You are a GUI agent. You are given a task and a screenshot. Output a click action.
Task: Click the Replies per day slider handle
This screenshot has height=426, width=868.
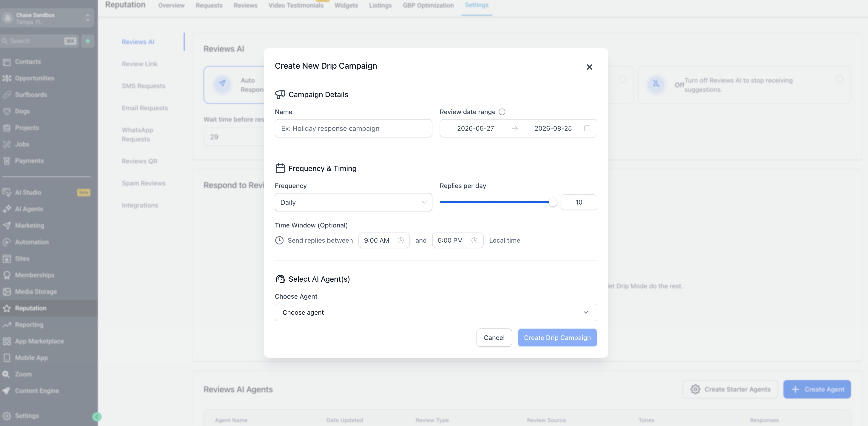pos(553,202)
